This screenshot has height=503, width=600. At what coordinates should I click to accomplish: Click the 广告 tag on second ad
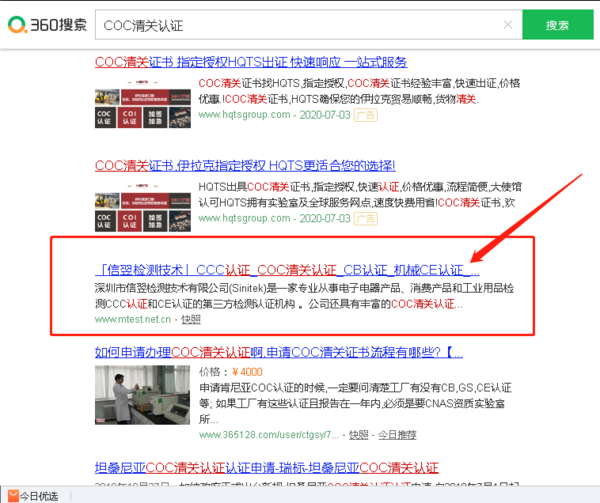(366, 219)
